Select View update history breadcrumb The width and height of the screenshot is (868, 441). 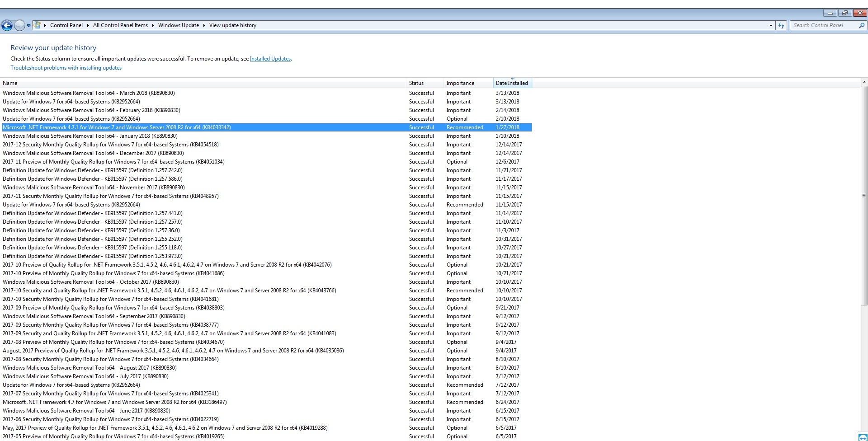(233, 25)
